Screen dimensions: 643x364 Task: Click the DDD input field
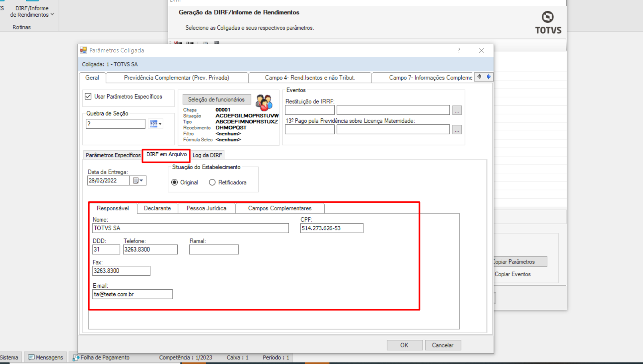coord(106,250)
